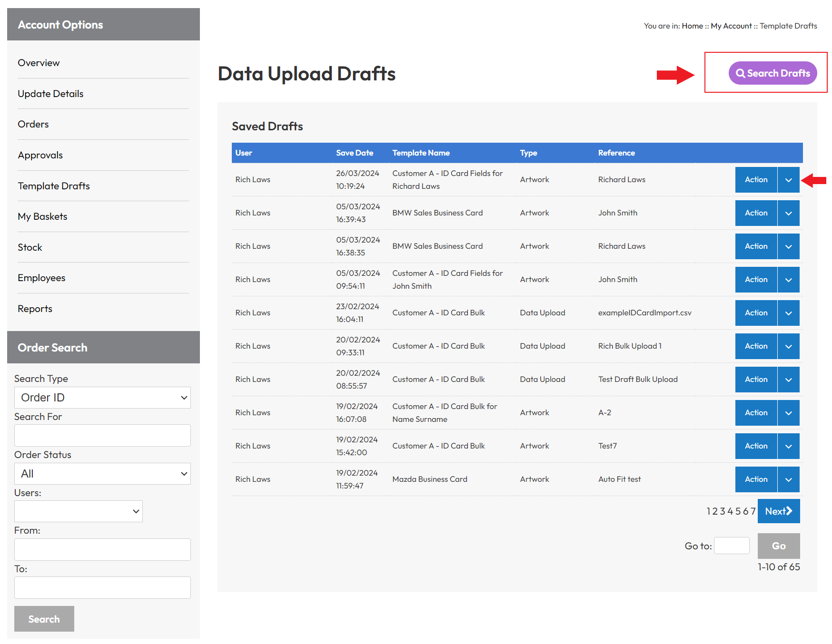Go to My Baskets in the sidebar
This screenshot has height=644, width=832.
pos(42,216)
